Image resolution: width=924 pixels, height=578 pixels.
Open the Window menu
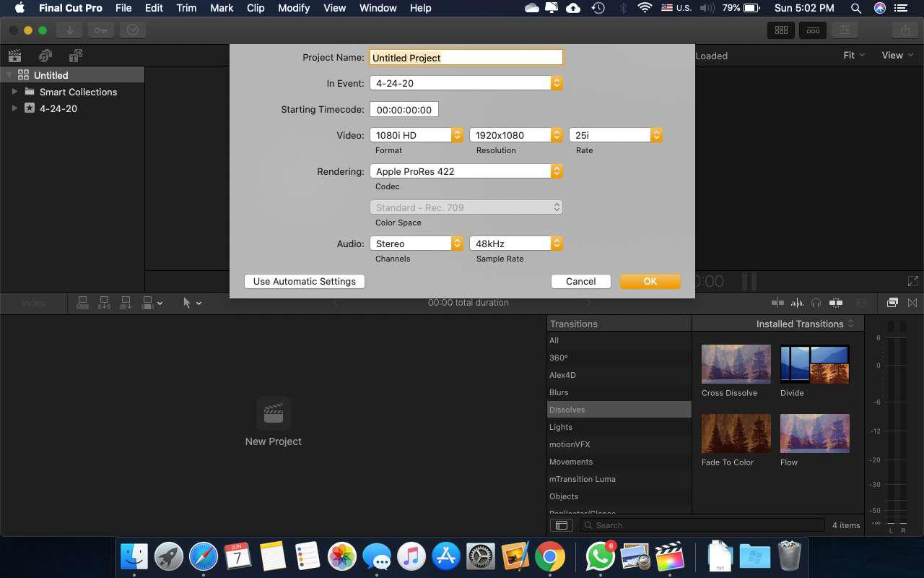click(x=378, y=8)
